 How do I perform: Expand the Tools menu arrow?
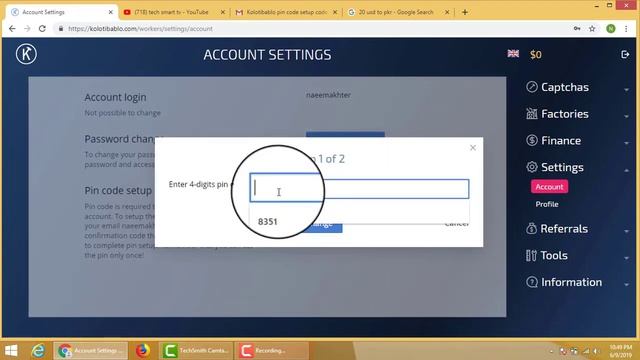[626, 258]
